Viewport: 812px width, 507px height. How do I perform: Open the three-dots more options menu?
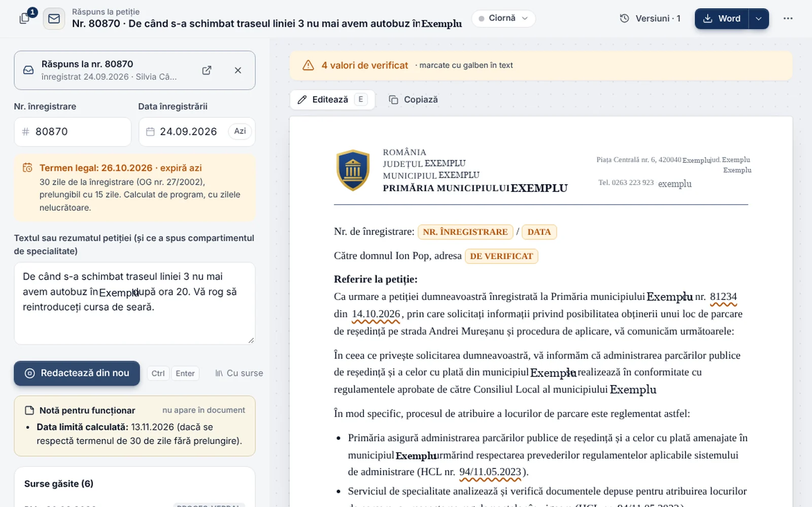pos(788,18)
